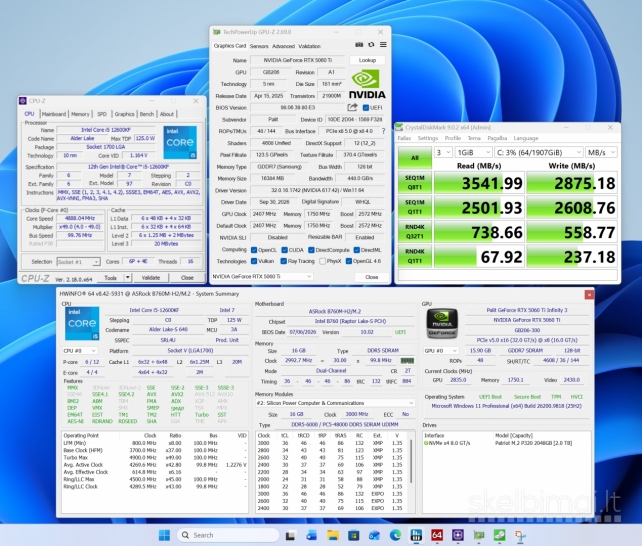The image size is (642, 546).
Task: Click the NVIDIA GeForce badge in HWiNFO summary
Action: [x=442, y=323]
